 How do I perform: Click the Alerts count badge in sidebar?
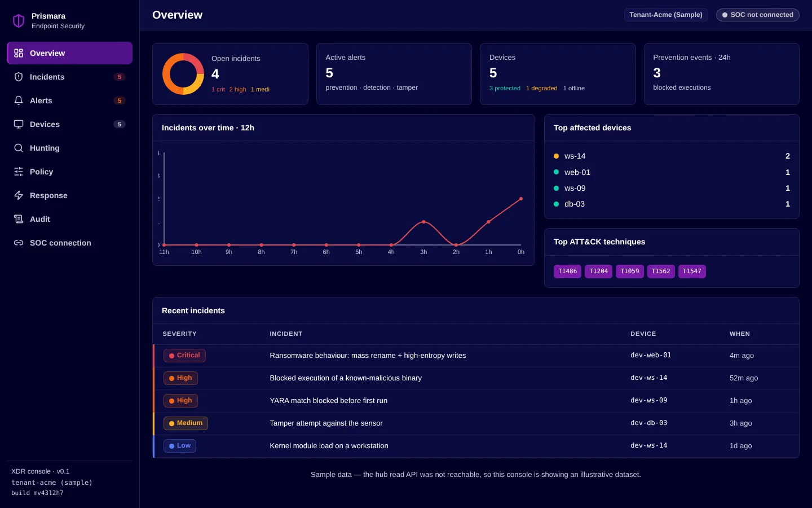click(x=120, y=100)
